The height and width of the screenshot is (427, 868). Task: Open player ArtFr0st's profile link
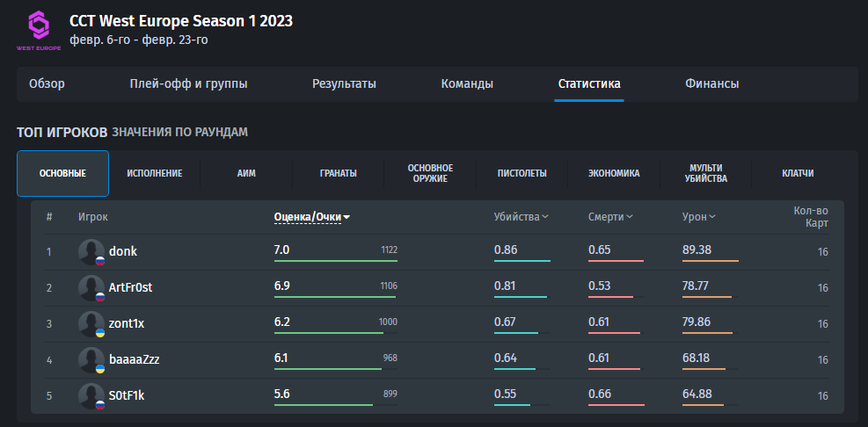coord(131,287)
